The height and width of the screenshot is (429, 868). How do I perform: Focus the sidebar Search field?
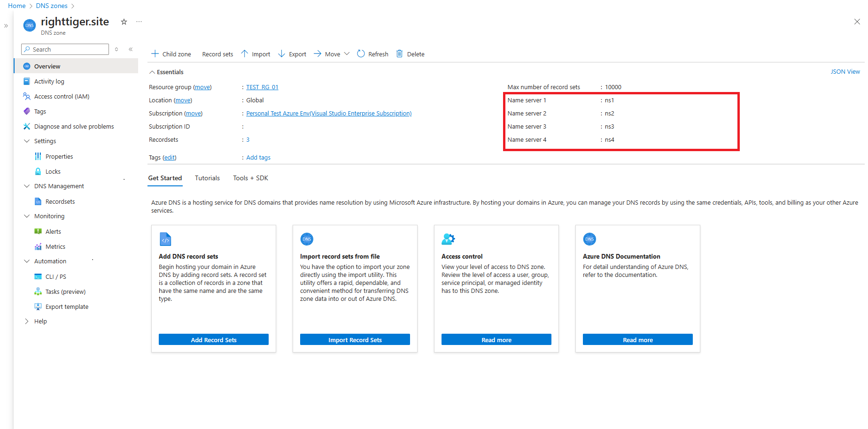click(65, 49)
